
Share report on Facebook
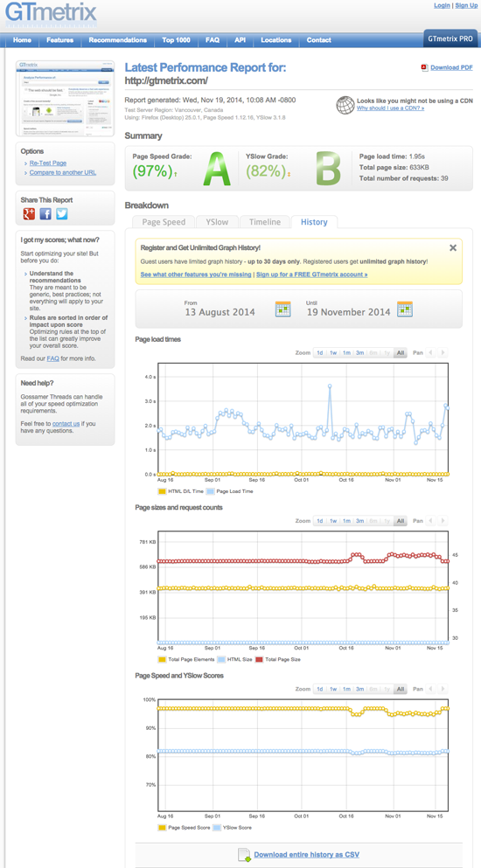tap(45, 213)
